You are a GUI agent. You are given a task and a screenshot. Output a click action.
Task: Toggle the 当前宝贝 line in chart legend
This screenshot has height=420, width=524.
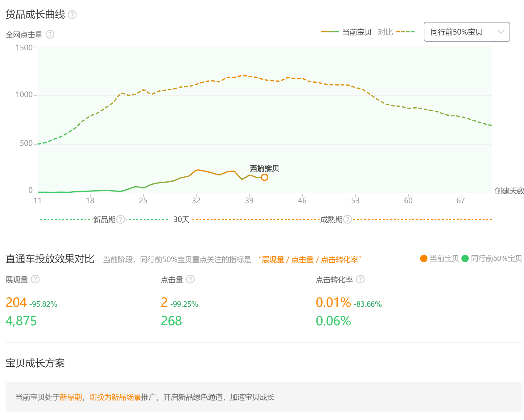tap(345, 32)
